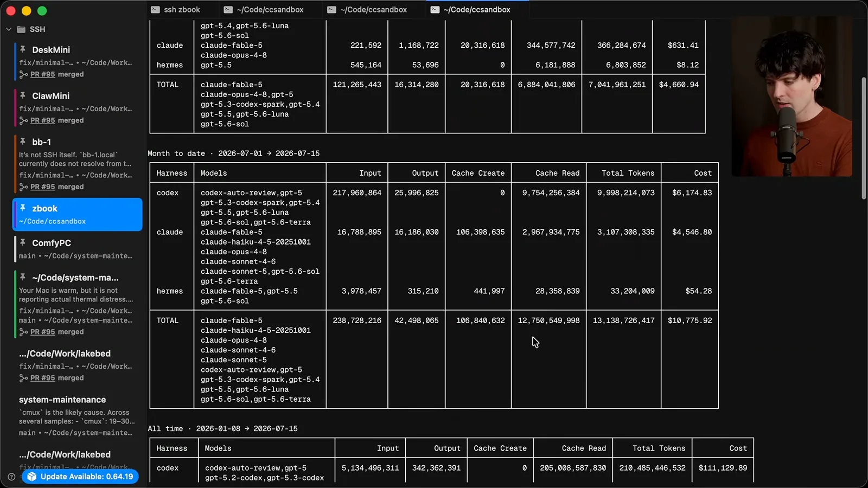Click the claude cost $4,546.80
Image resolution: width=868 pixels, height=488 pixels.
692,232
